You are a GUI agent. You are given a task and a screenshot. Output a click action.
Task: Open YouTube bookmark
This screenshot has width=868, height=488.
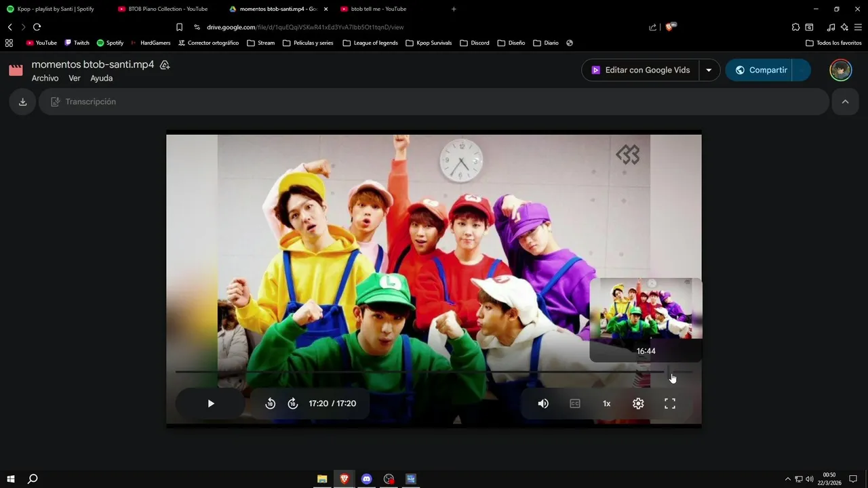click(41, 43)
